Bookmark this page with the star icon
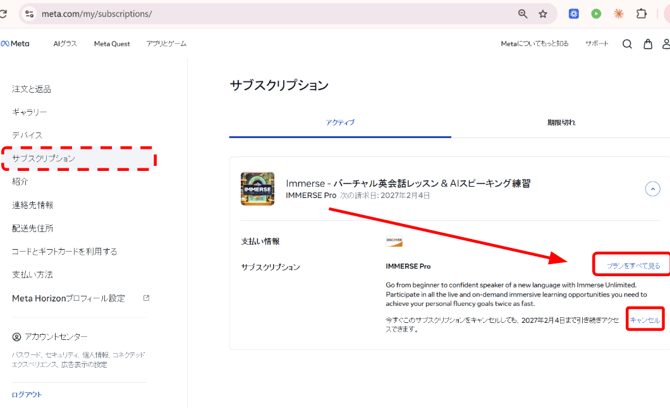Image resolution: width=670 pixels, height=408 pixels. pyautogui.click(x=543, y=14)
